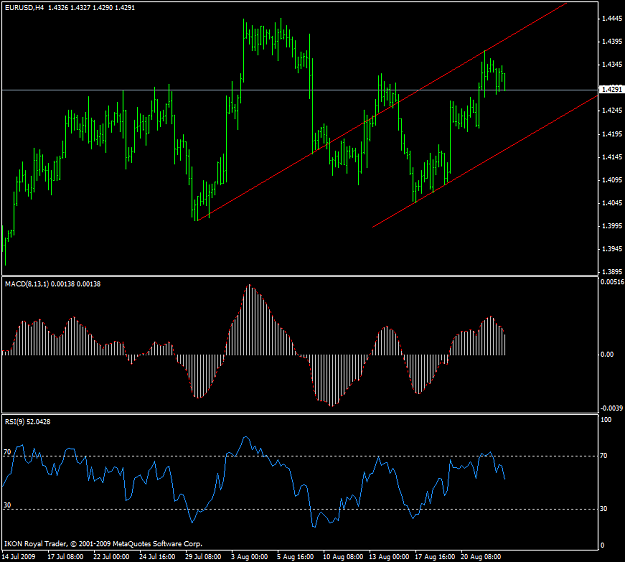Click the 1.3895 price scale label
Image resolution: width=625 pixels, height=562 pixels.
point(612,272)
